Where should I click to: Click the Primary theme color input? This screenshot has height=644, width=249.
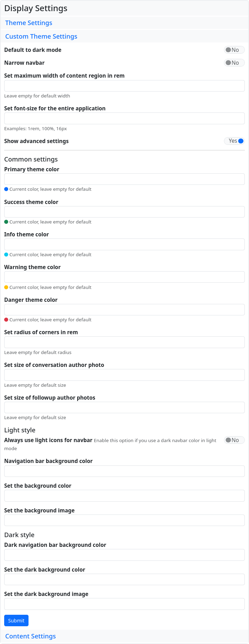tap(124, 179)
